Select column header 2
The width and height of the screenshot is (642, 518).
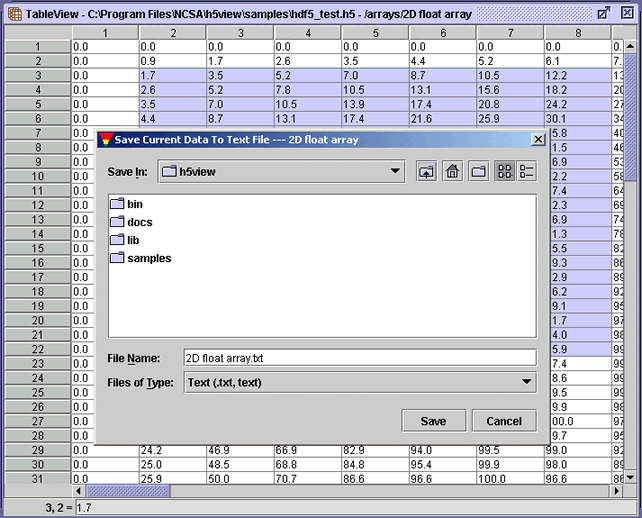(x=173, y=33)
